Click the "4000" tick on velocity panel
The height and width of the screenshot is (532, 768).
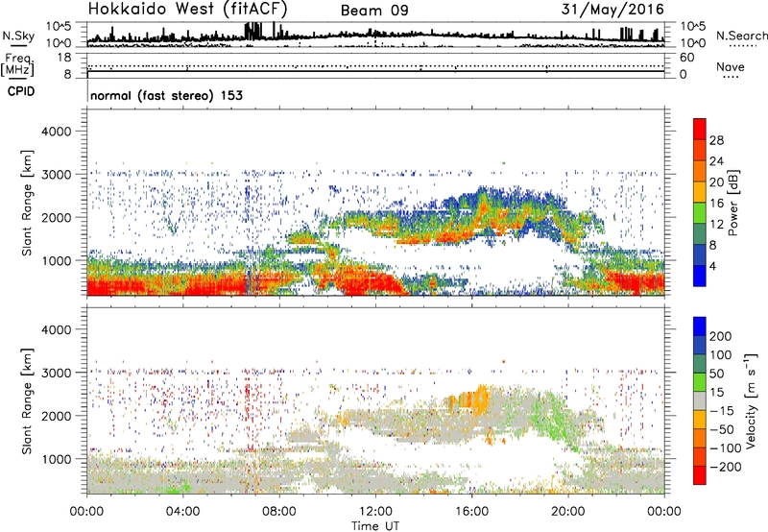(56, 329)
